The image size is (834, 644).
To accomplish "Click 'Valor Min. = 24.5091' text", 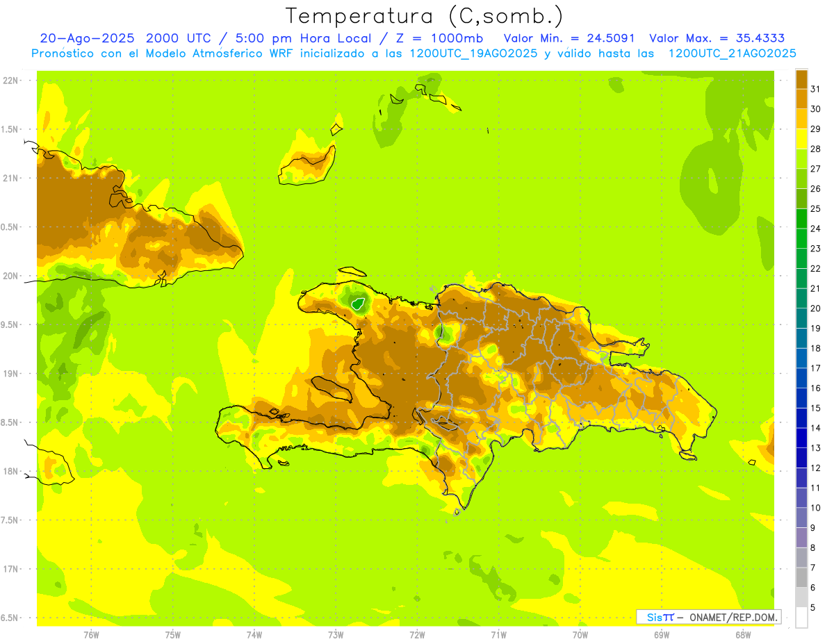I will tap(569, 38).
